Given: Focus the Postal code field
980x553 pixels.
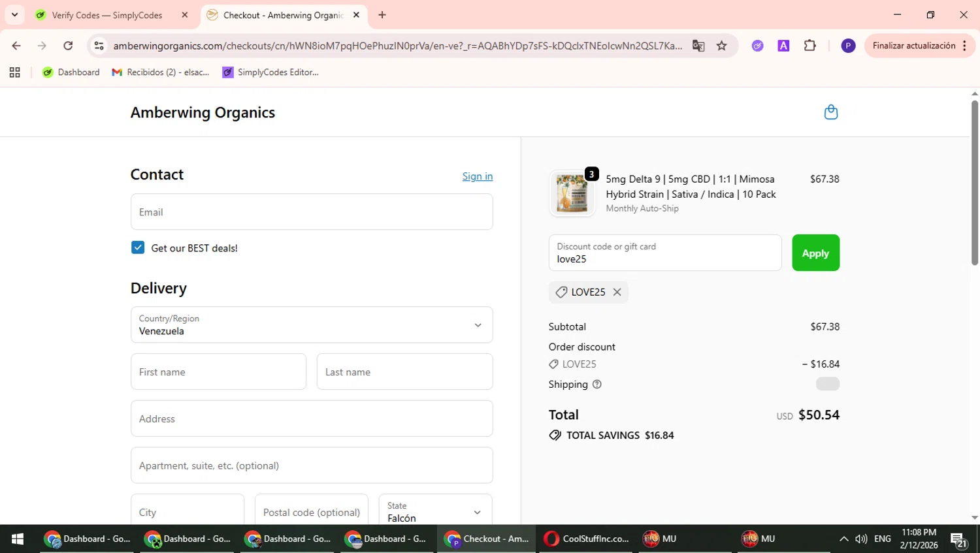Looking at the screenshot, I should tap(312, 511).
